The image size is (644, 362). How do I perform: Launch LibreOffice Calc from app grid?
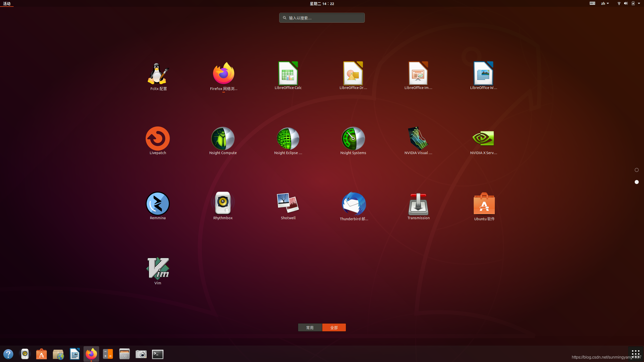[288, 73]
